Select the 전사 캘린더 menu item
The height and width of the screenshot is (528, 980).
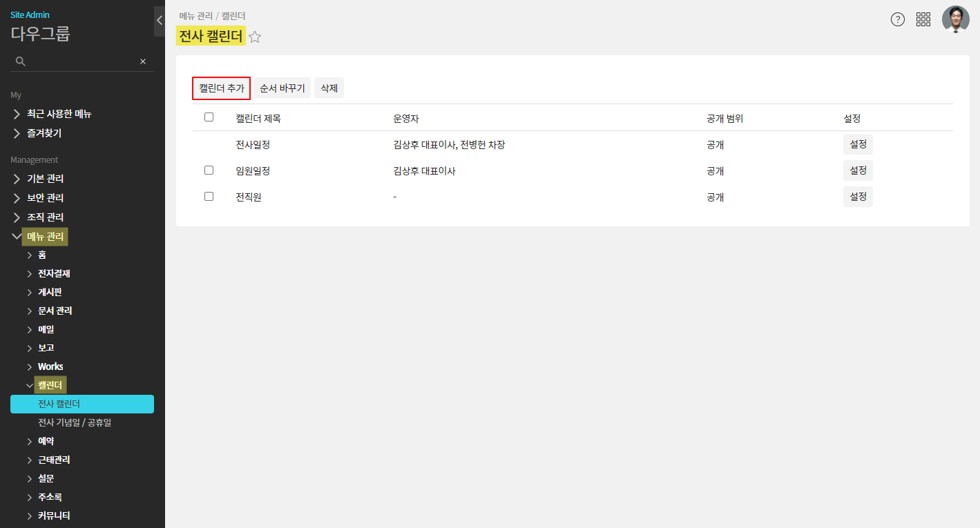[x=81, y=404]
